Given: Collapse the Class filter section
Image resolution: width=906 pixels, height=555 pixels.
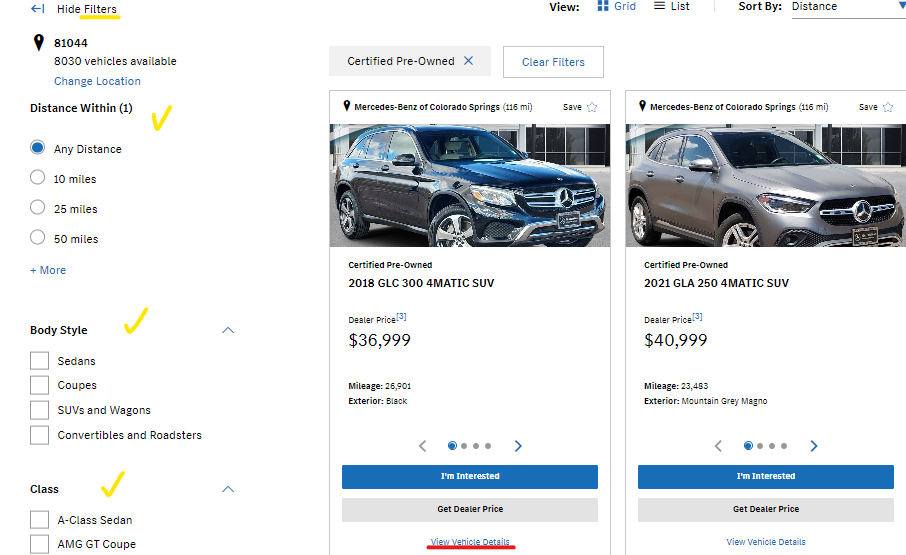Looking at the screenshot, I should point(228,489).
